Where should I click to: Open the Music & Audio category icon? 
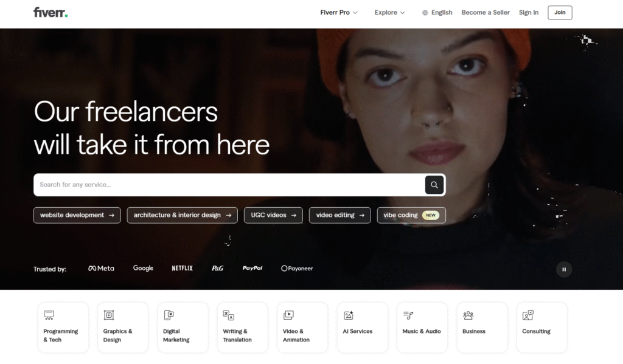coord(408,315)
